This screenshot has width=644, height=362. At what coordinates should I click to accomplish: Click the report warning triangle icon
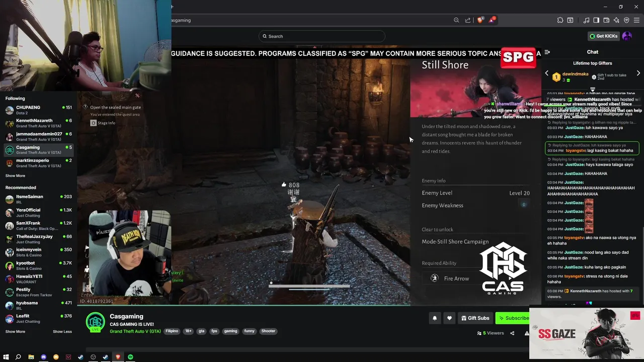(x=526, y=333)
